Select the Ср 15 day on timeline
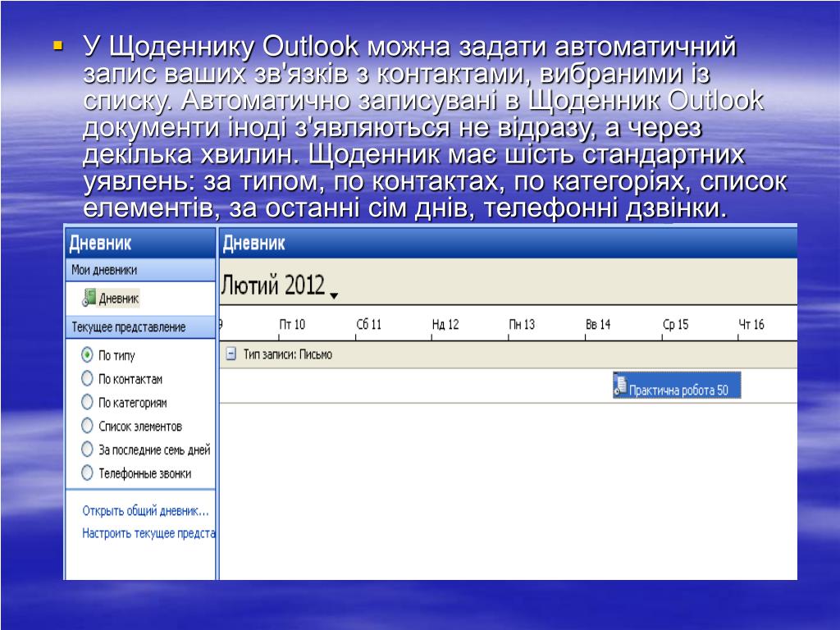The image size is (840, 630). point(675,324)
